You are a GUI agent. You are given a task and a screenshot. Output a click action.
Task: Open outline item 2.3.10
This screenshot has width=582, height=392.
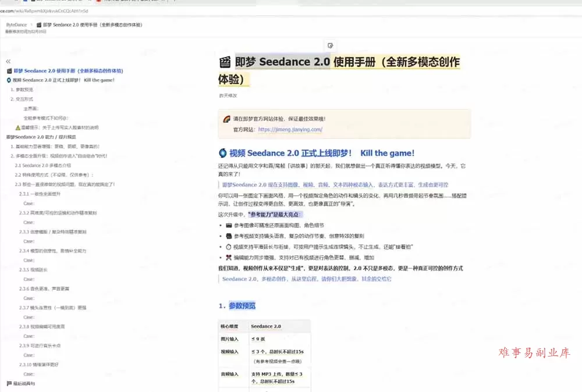click(x=39, y=365)
